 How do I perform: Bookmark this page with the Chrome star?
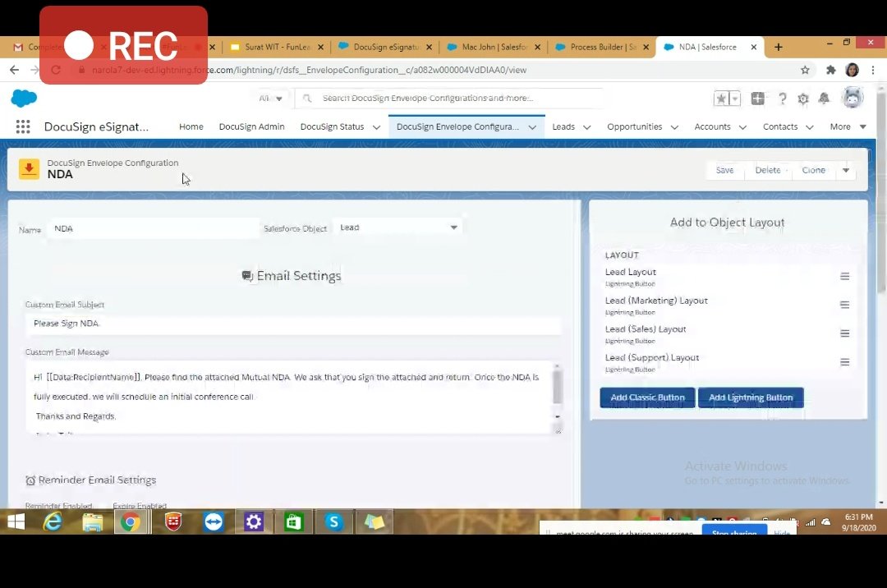click(x=805, y=70)
